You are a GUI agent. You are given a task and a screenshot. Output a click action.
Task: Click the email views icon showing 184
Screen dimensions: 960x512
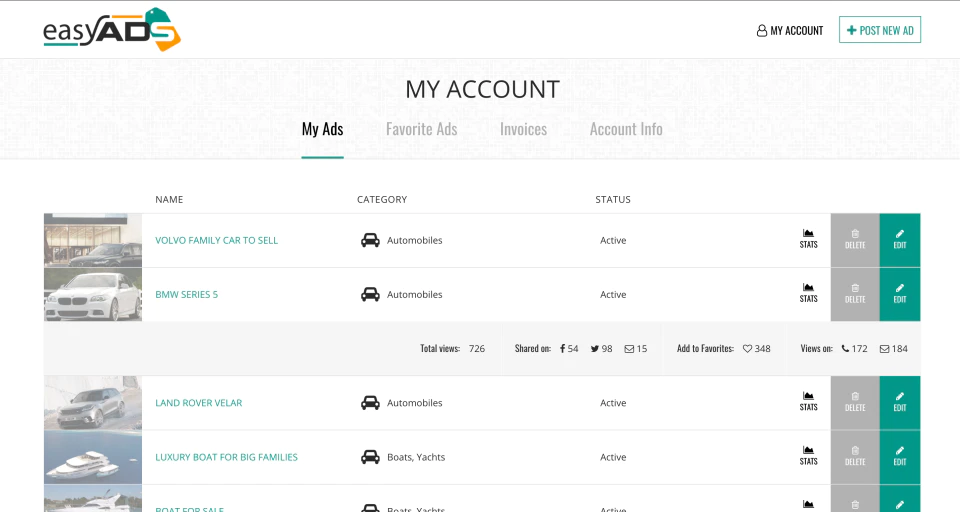(885, 349)
